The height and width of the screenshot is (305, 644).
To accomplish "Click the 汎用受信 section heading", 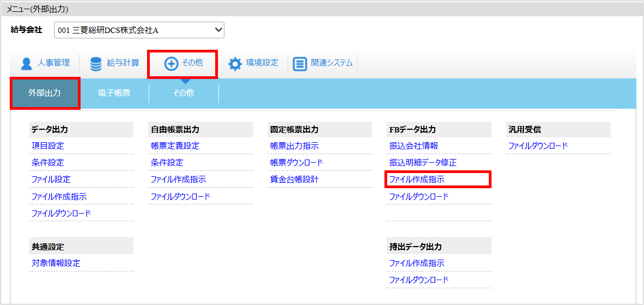I will point(525,130).
